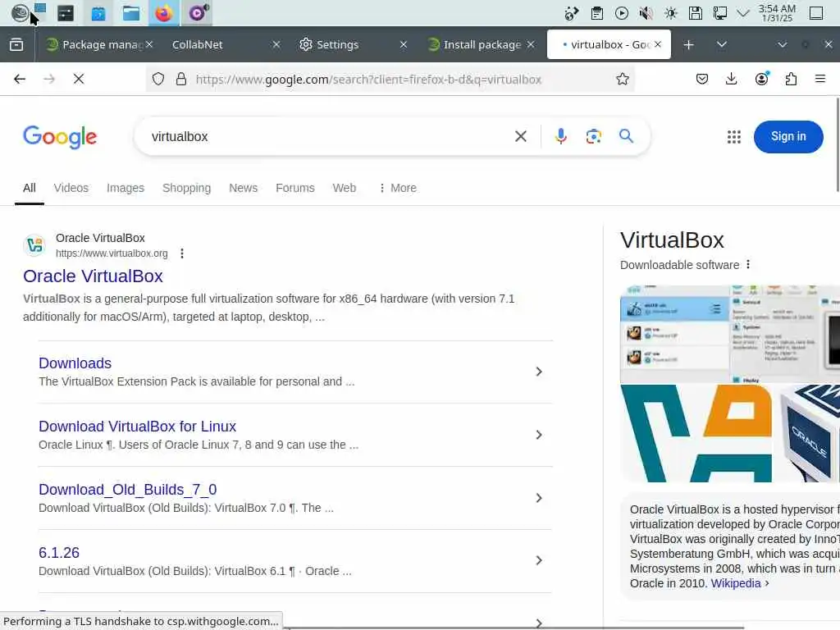Launch the file manager from the taskbar
This screenshot has width=840, height=630.
pyautogui.click(x=130, y=13)
